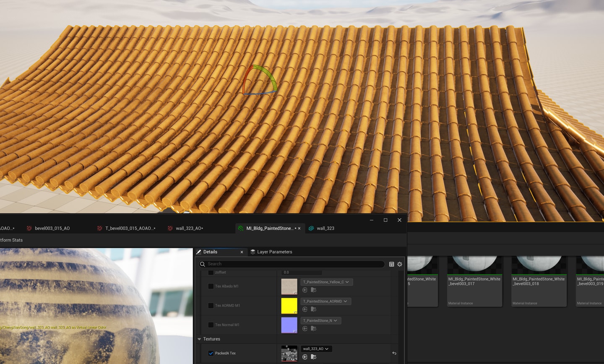Select MI_Bldg_PaintedStone_White_bevel003_018 asset
This screenshot has height=364, width=604.
(539, 281)
